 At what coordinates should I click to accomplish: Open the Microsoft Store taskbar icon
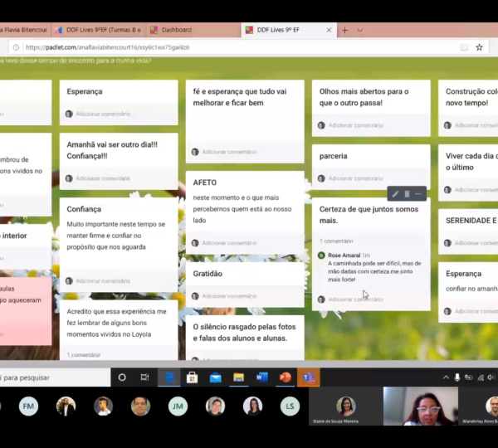point(192,377)
